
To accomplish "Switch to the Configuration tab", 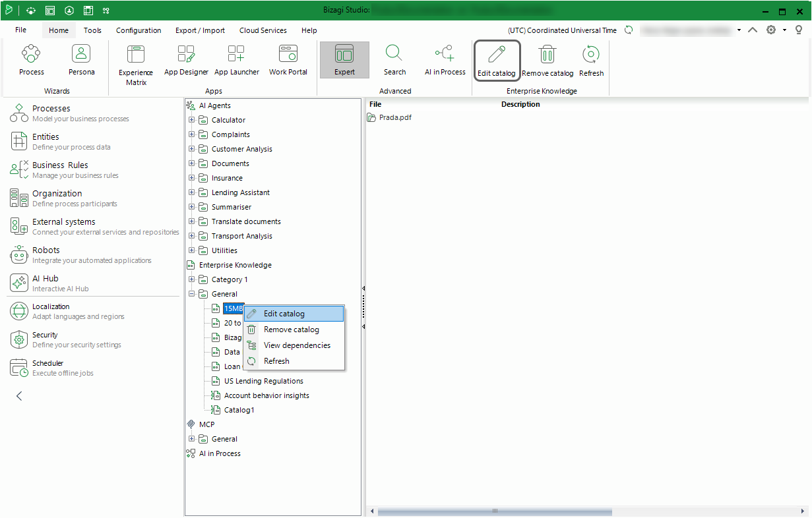I will click(139, 30).
